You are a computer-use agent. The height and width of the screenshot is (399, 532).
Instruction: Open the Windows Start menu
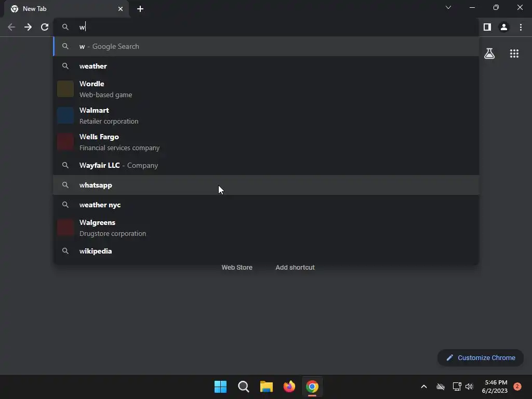[x=220, y=387]
